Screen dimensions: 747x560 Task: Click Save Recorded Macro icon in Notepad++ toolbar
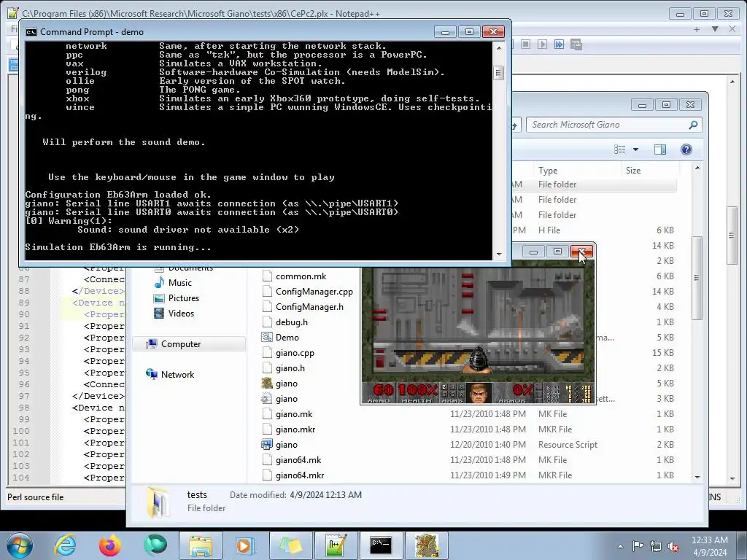coord(576,44)
